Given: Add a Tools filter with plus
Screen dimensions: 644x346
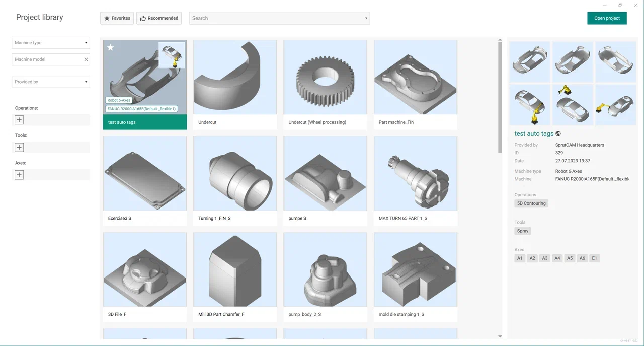Looking at the screenshot, I should 19,148.
